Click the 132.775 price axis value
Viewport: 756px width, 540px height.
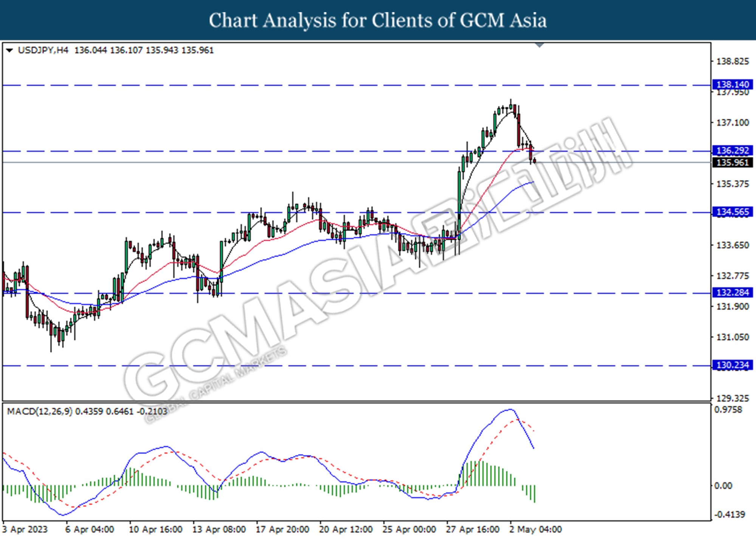pyautogui.click(x=733, y=276)
